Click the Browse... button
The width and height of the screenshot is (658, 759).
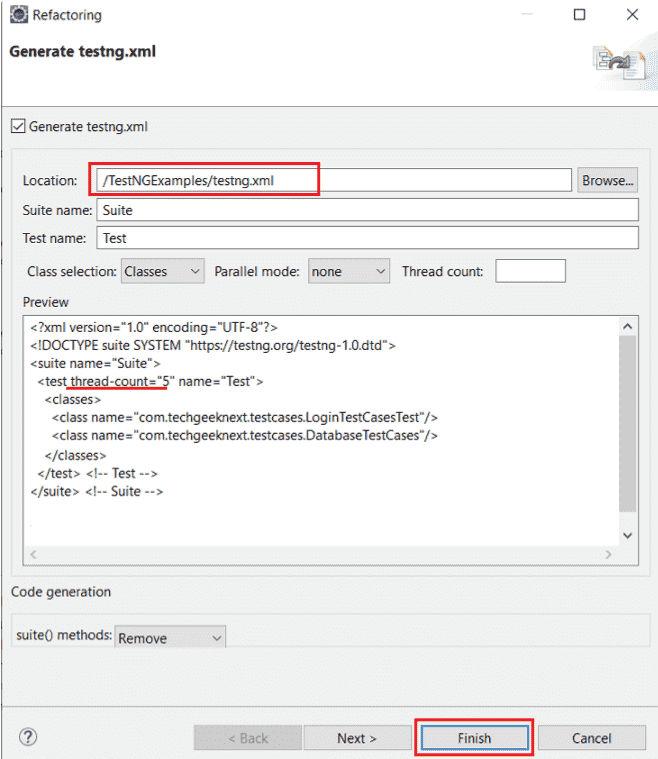[607, 180]
